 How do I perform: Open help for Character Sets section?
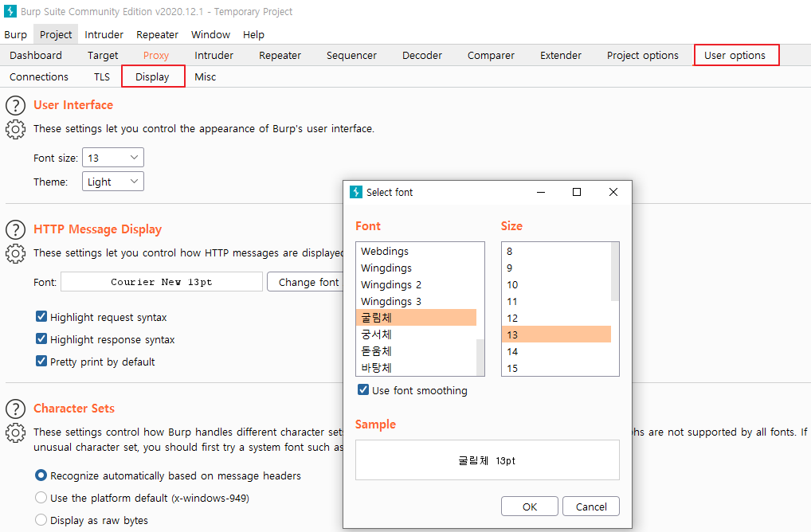coord(15,409)
